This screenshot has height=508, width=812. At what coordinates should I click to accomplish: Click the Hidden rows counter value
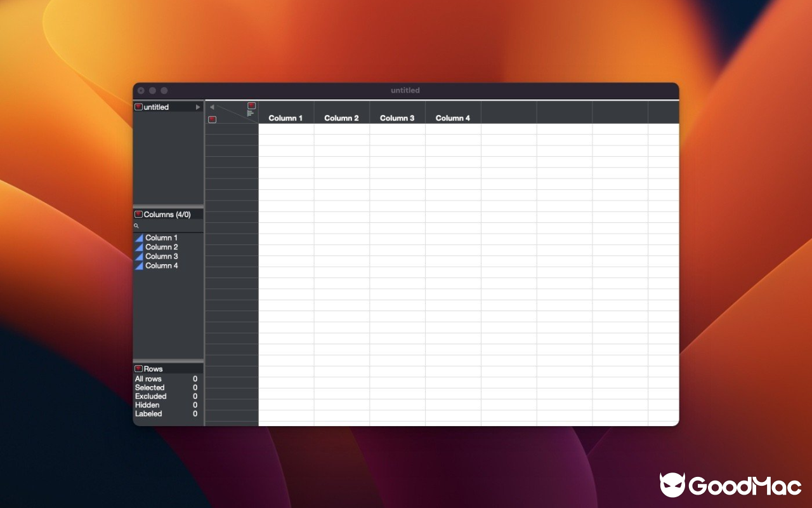(195, 404)
